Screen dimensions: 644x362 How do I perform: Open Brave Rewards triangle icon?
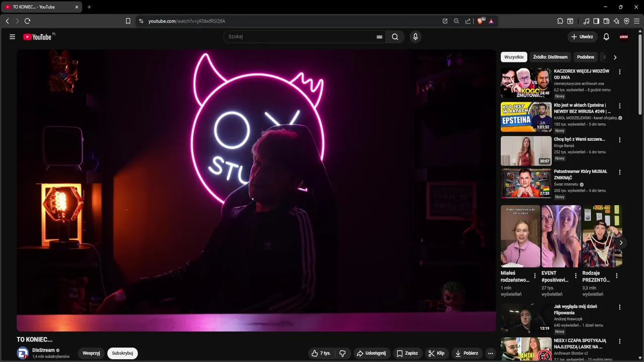click(x=491, y=21)
